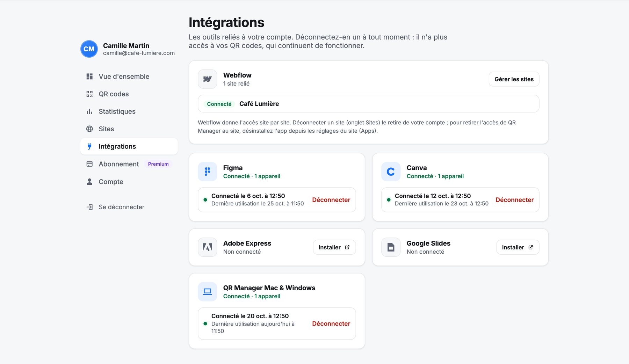Click 'Non connecté' under Adobe Express
This screenshot has width=629, height=364.
point(242,252)
